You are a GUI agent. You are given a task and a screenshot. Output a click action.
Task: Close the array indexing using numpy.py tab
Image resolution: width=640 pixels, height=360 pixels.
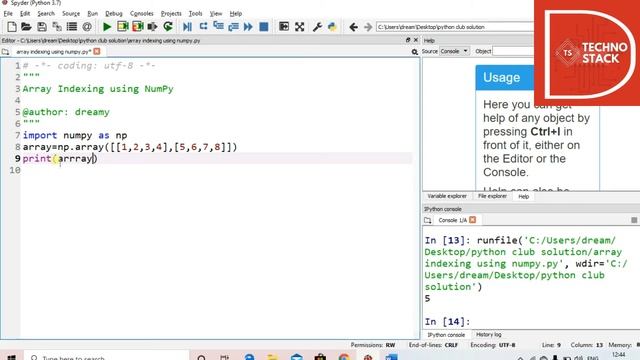point(97,51)
